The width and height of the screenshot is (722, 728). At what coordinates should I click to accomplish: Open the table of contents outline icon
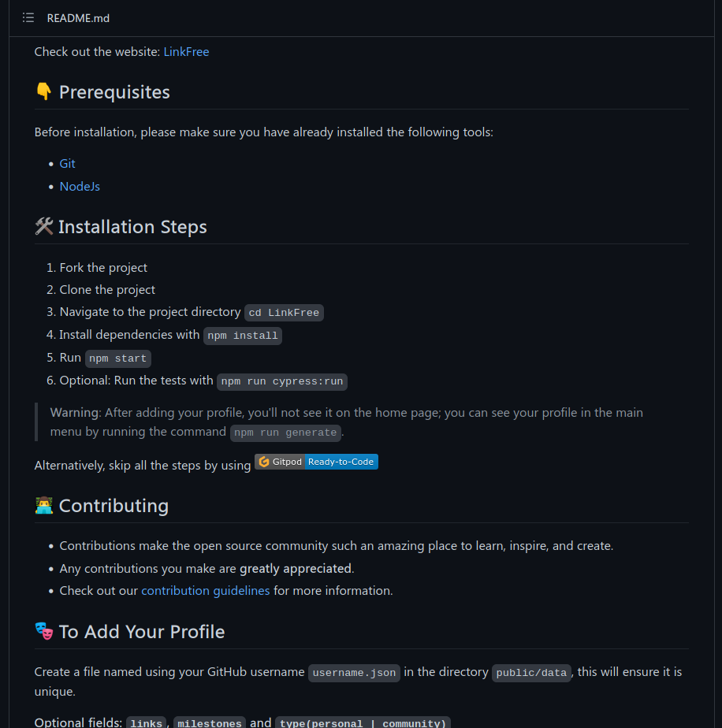[28, 17]
